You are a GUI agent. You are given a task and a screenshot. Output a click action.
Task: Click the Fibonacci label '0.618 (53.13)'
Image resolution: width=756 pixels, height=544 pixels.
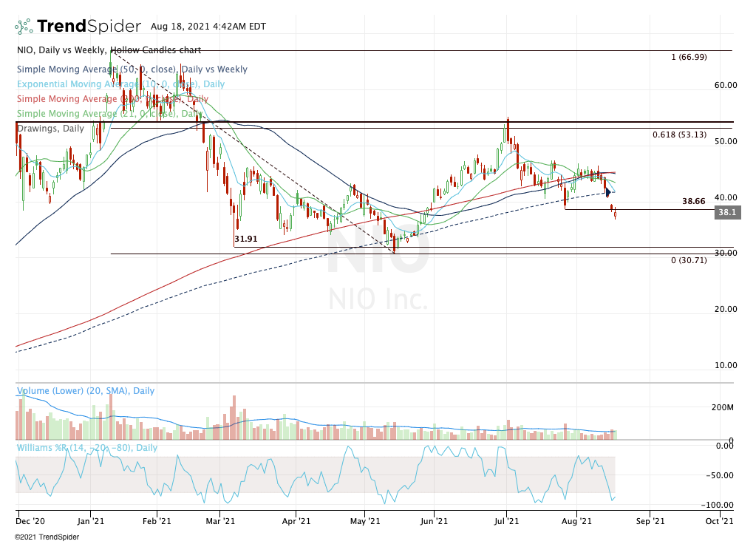pyautogui.click(x=679, y=135)
